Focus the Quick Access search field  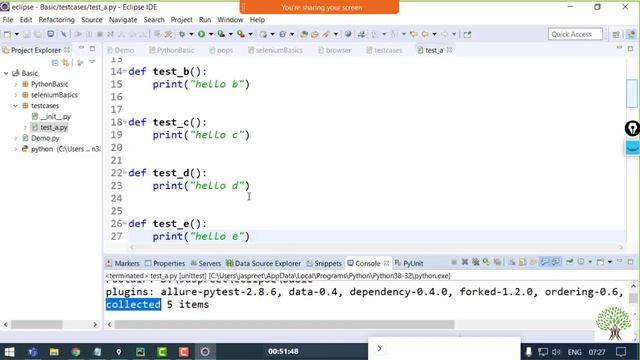[575, 34]
